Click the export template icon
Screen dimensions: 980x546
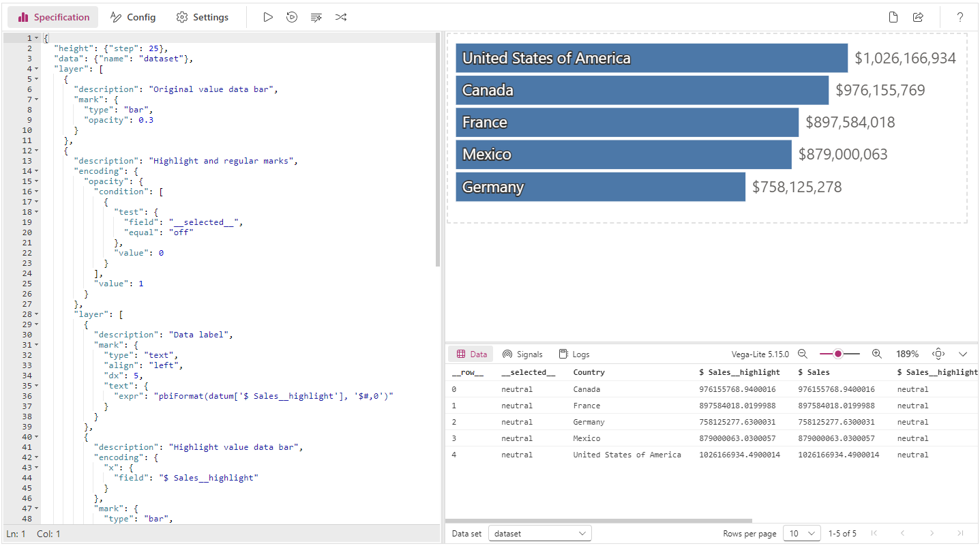pyautogui.click(x=918, y=17)
